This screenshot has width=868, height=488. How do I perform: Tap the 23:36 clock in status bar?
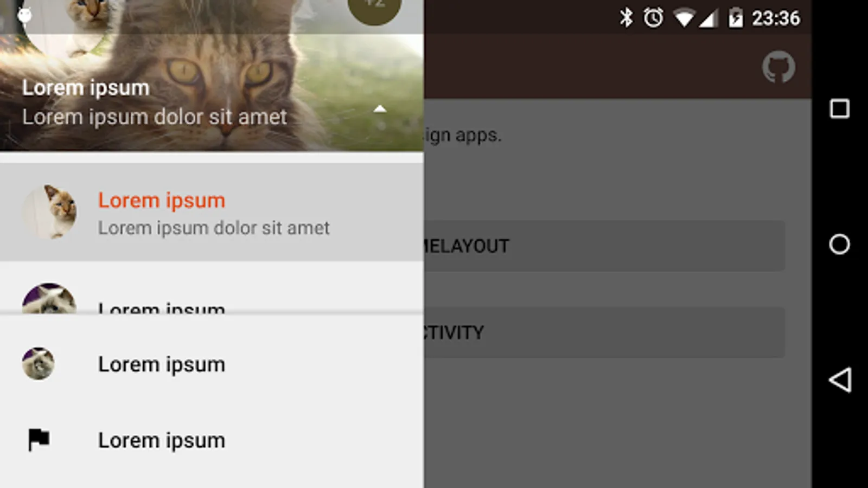pyautogui.click(x=776, y=18)
